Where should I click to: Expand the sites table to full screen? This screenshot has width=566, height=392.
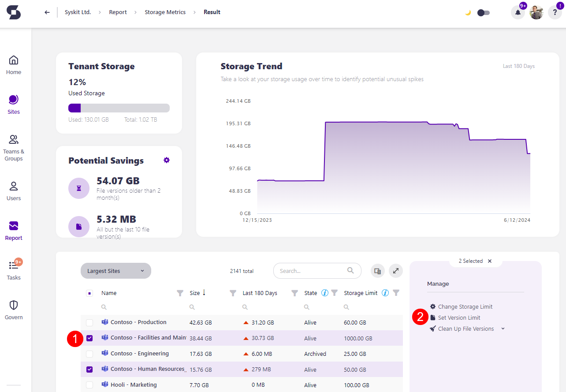pyautogui.click(x=395, y=271)
